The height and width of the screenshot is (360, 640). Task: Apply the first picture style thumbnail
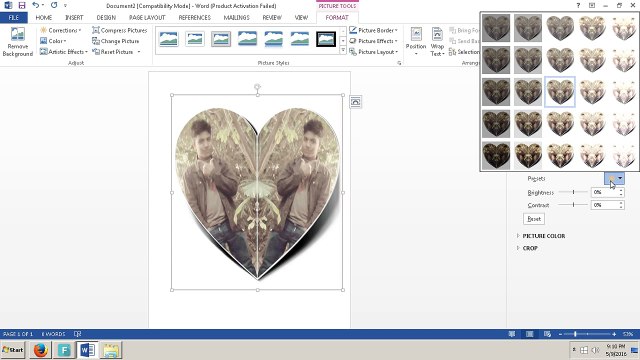[x=169, y=39]
